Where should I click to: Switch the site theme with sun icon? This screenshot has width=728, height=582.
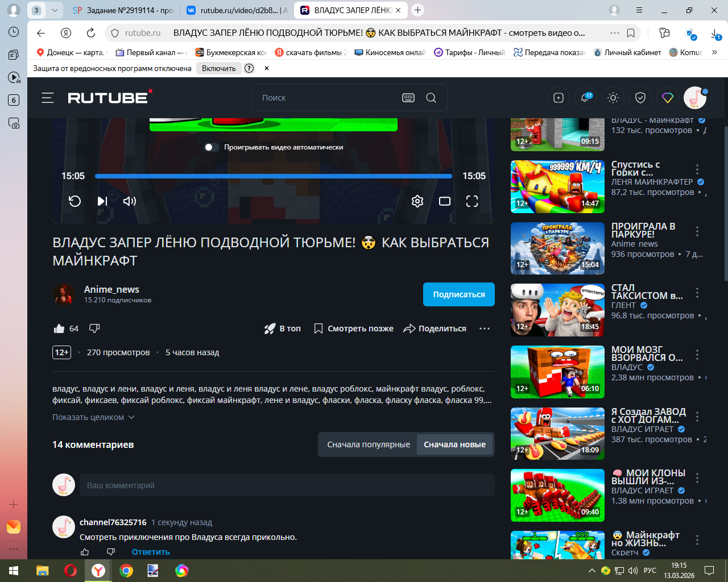point(613,98)
